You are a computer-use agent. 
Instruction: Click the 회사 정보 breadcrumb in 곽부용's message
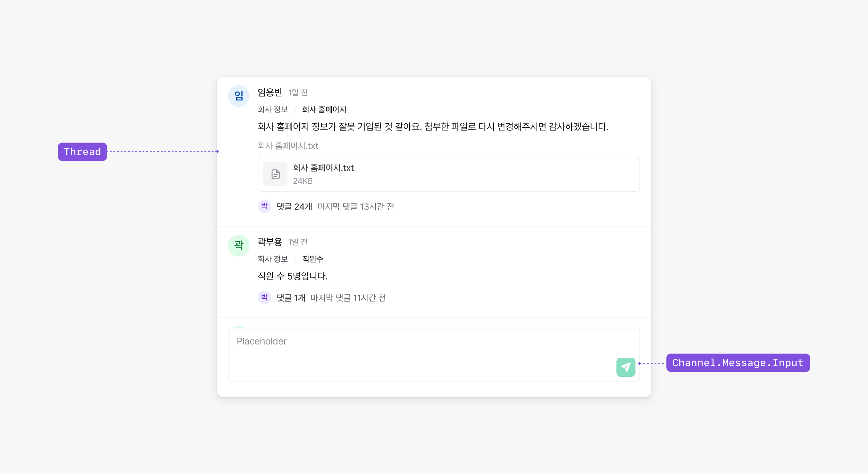pos(272,259)
